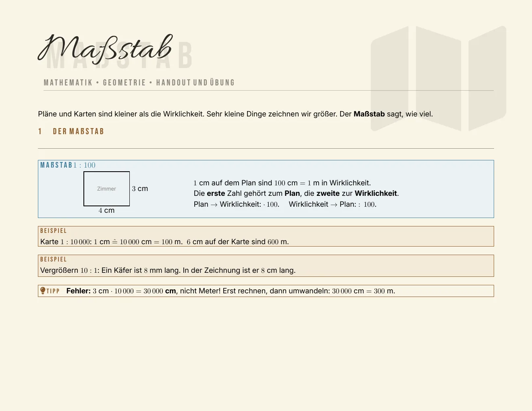
Task: Click the lightbulb icon beside TIPP
Action: point(43,291)
